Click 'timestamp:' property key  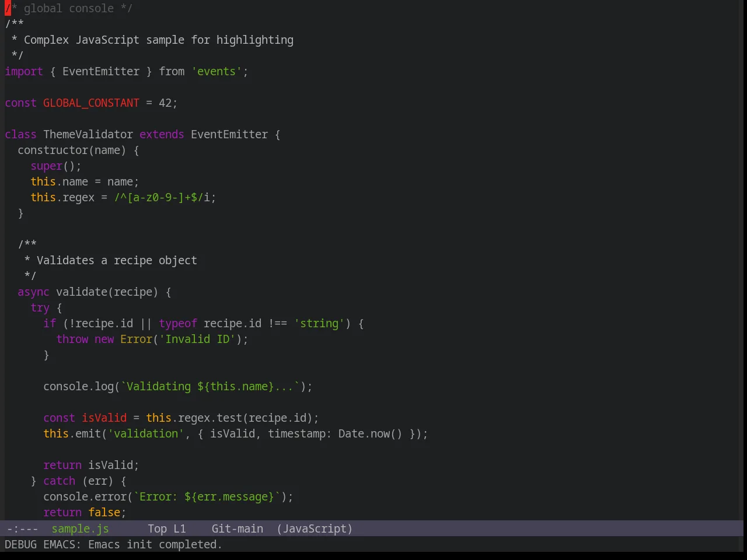click(x=300, y=433)
